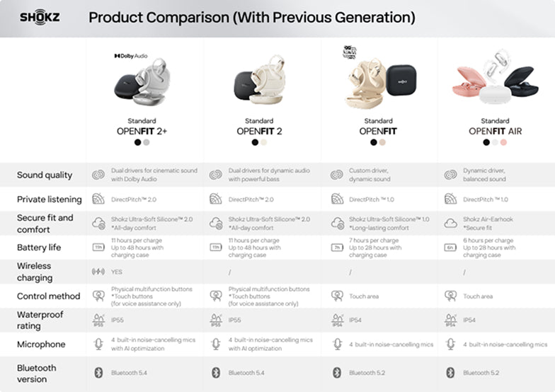Screen dimensions: 555x392
Task: Click the Dolby Audio logo badge
Action: 131,55
